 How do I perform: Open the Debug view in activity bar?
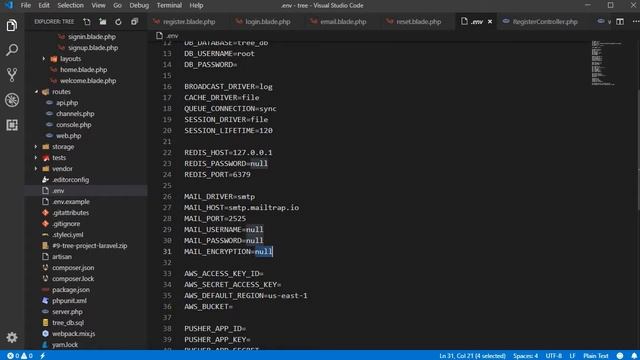(x=12, y=100)
